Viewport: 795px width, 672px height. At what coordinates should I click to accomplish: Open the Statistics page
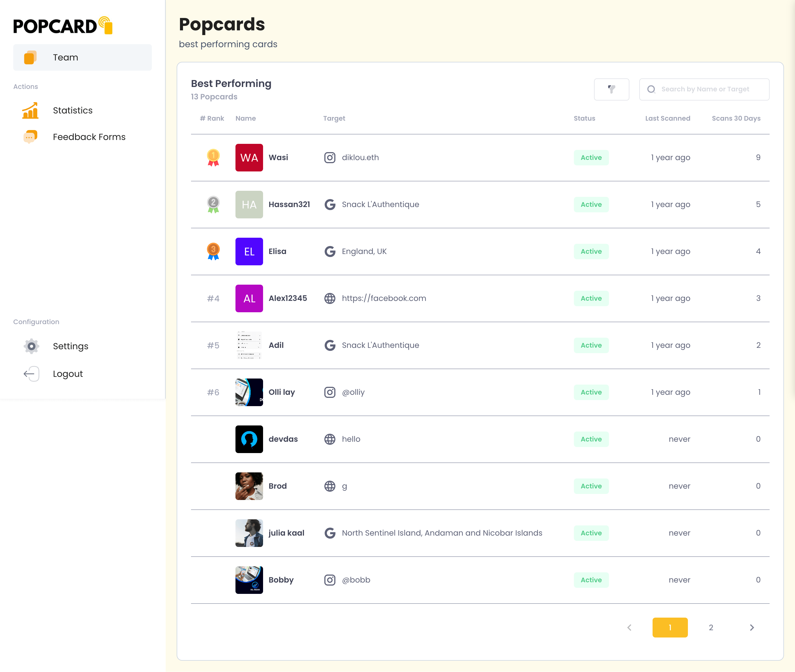coord(72,110)
